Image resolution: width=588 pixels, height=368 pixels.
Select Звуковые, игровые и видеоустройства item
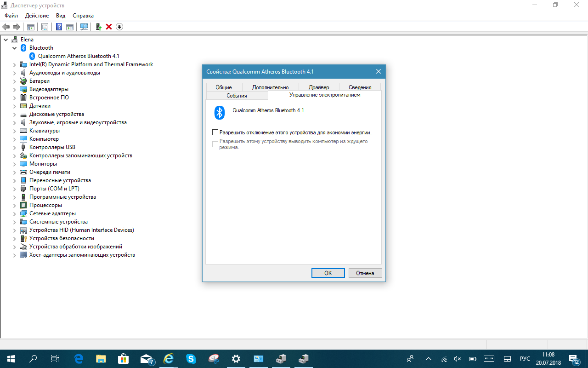(78, 122)
